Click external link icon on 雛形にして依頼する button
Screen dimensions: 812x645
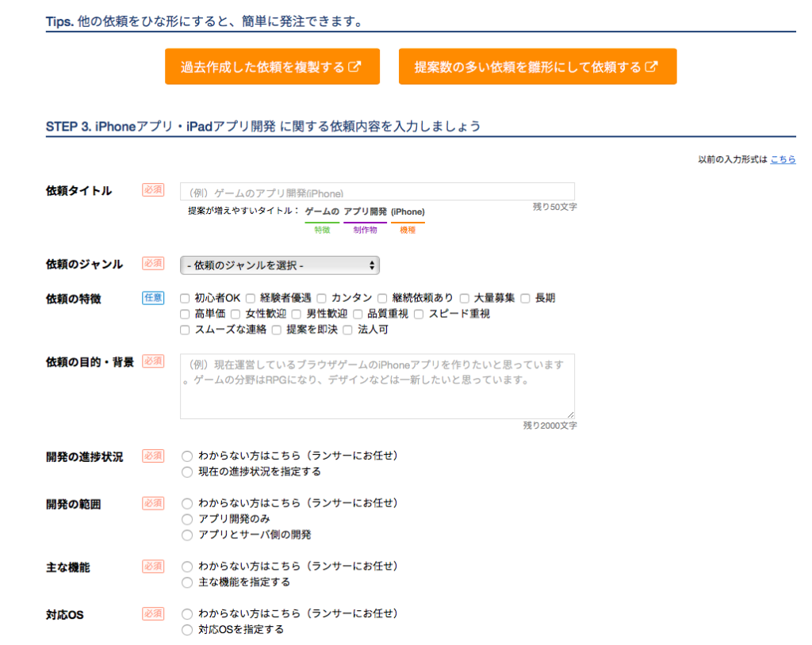[652, 67]
